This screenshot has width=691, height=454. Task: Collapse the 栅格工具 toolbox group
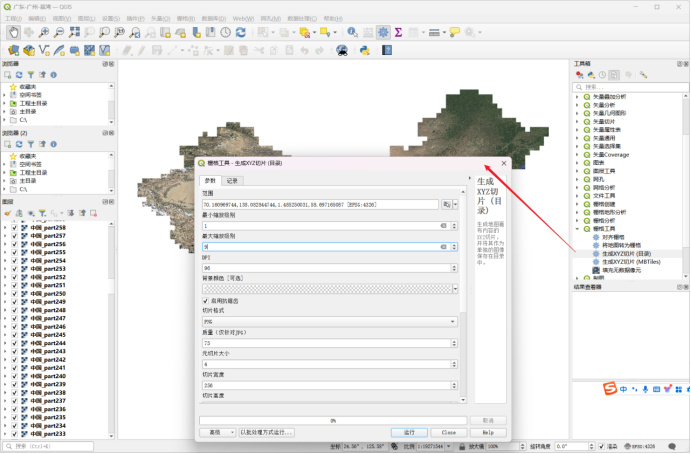pos(577,229)
